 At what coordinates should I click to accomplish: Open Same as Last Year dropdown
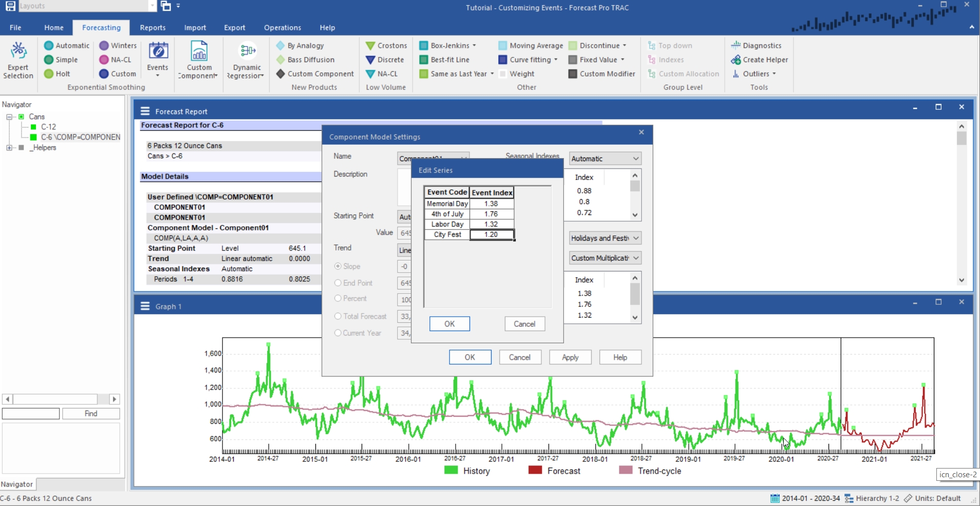tap(492, 74)
